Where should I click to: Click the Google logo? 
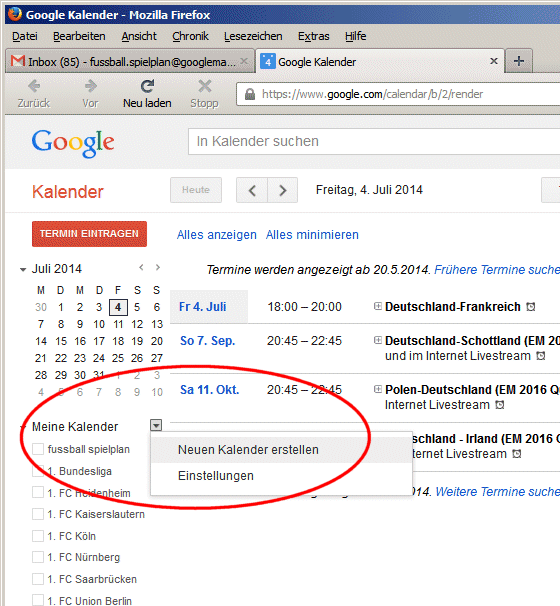73,143
